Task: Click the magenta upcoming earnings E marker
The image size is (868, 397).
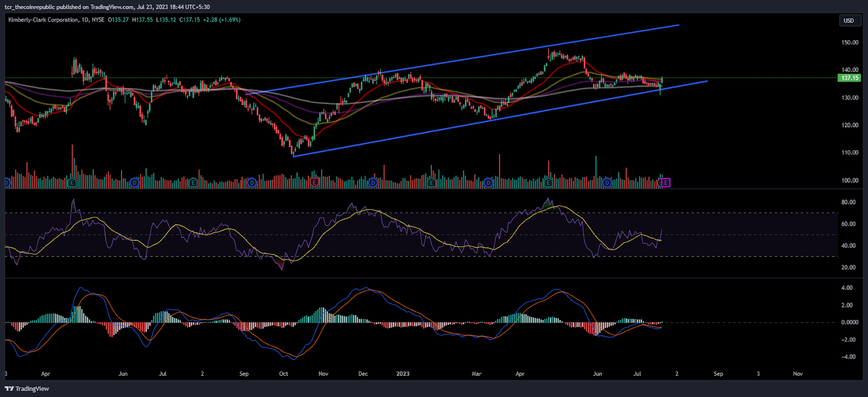Action: (x=666, y=183)
